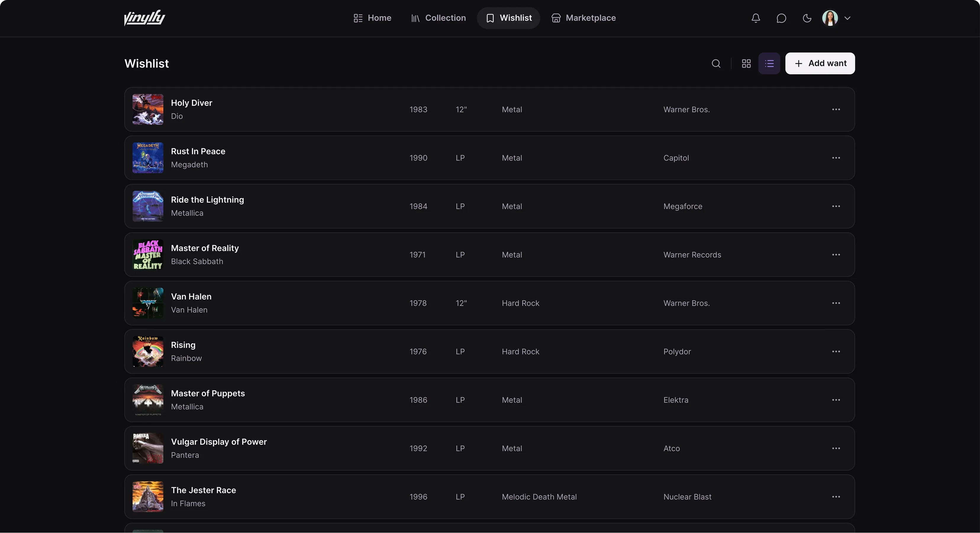Open the user profile avatar

[830, 18]
